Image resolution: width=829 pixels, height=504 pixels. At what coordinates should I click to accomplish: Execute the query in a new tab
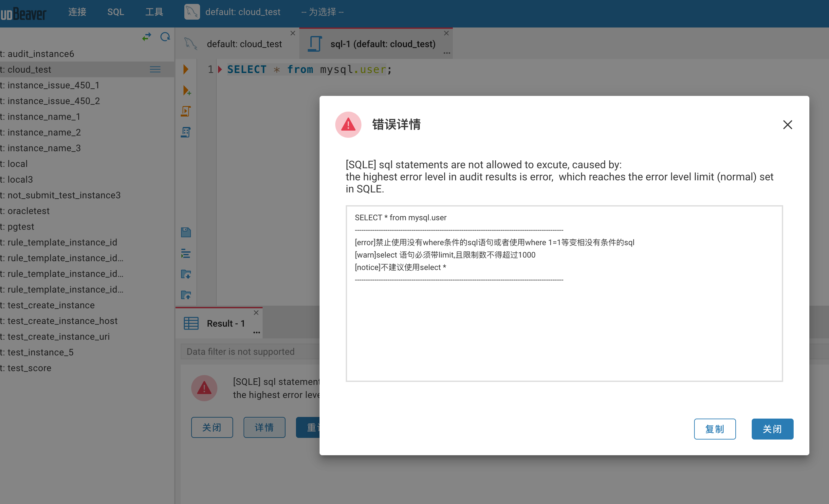186,90
